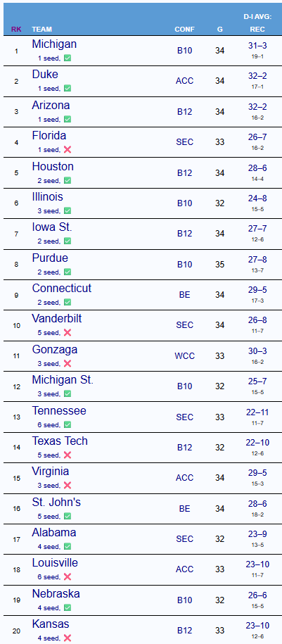Open the St. John's team link
The width and height of the screenshot is (282, 644).
[x=57, y=502]
